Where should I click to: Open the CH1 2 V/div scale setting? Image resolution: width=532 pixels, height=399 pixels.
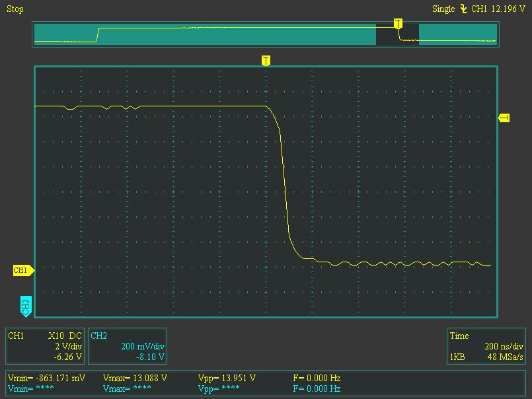[x=68, y=346]
